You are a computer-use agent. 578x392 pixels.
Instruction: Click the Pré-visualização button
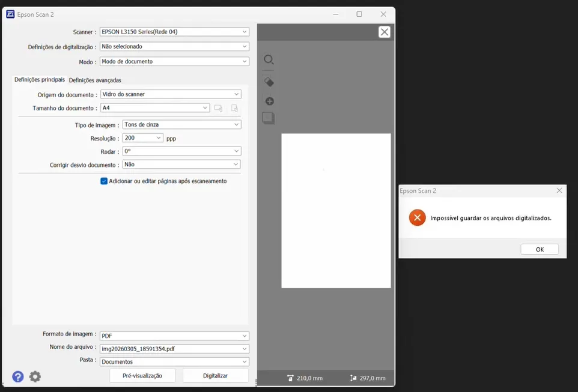coord(142,375)
